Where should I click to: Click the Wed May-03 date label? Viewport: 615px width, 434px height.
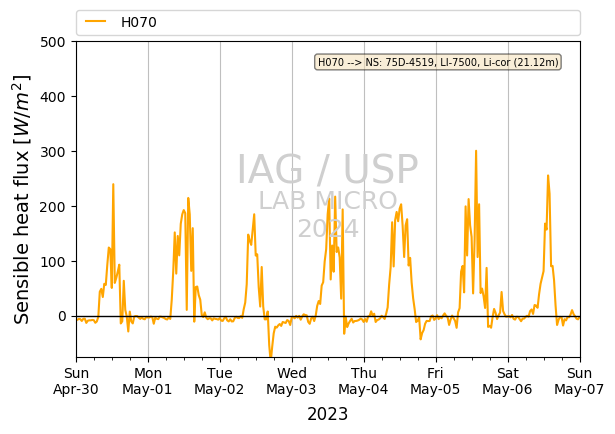click(x=291, y=381)
